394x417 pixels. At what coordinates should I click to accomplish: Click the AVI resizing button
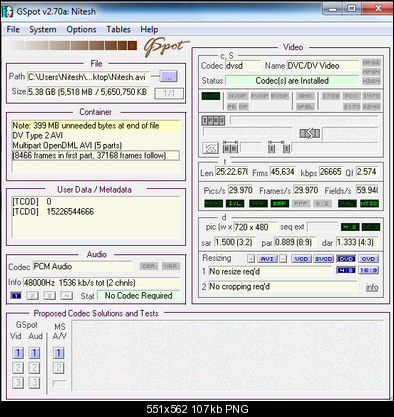pos(267,259)
